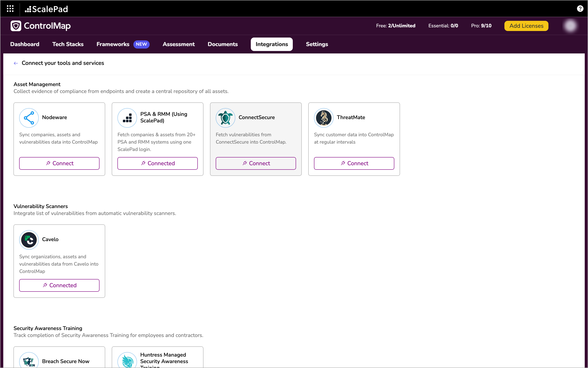Click the Cavelo sync organizations description
The height and width of the screenshot is (368, 588).
(x=59, y=264)
